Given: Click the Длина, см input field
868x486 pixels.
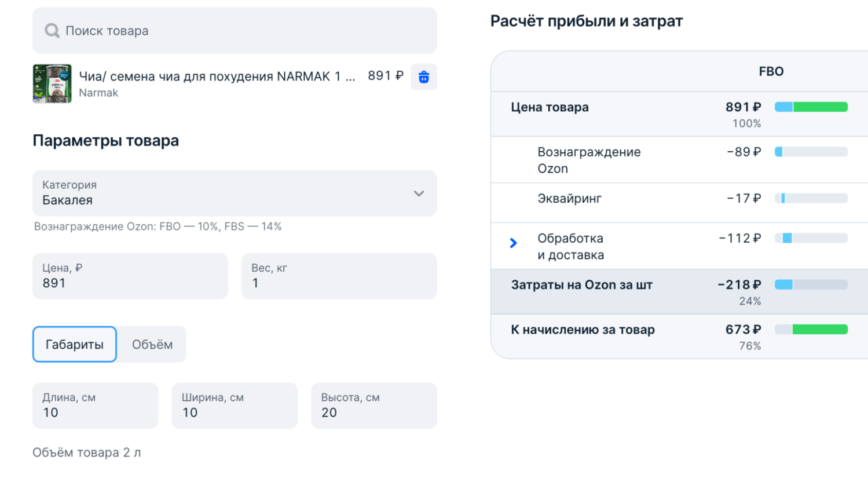Looking at the screenshot, I should [96, 405].
